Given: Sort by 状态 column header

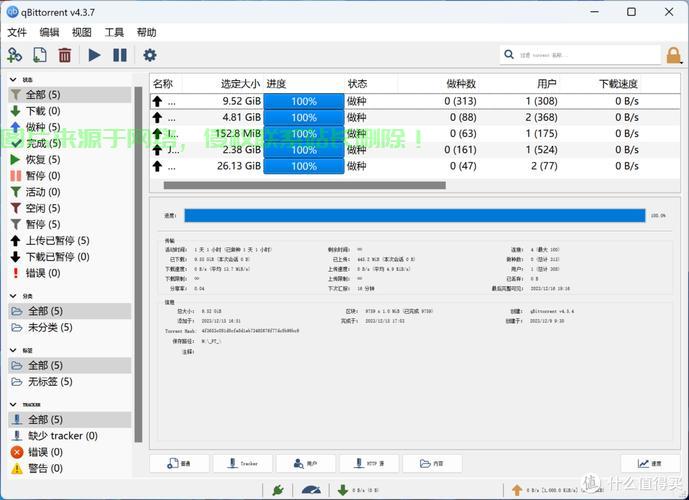Looking at the screenshot, I should (x=371, y=83).
